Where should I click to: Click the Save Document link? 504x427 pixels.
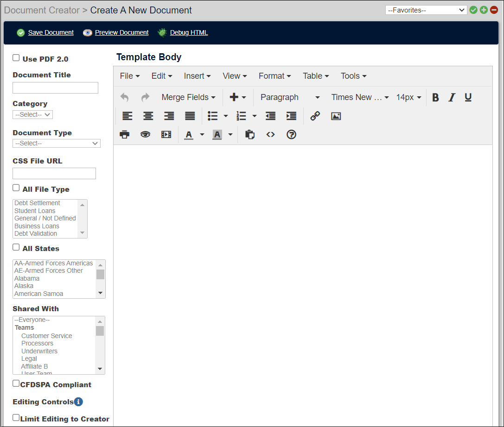point(51,32)
